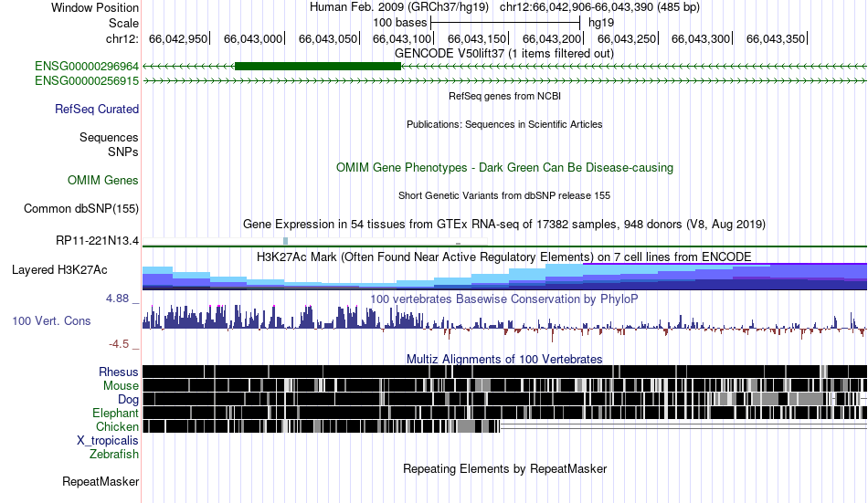Select the Dog alignment row label
This screenshot has height=503, width=868.
128,400
